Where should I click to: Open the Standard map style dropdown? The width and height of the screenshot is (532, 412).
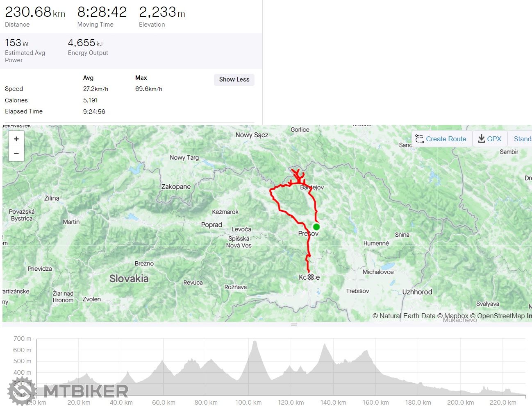[x=520, y=139]
